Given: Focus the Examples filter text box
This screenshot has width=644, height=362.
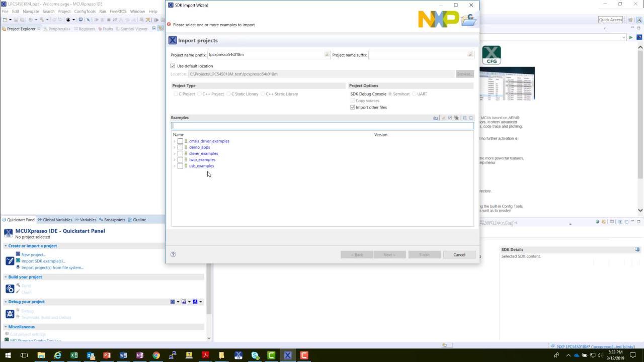Looking at the screenshot, I should click(x=322, y=126).
